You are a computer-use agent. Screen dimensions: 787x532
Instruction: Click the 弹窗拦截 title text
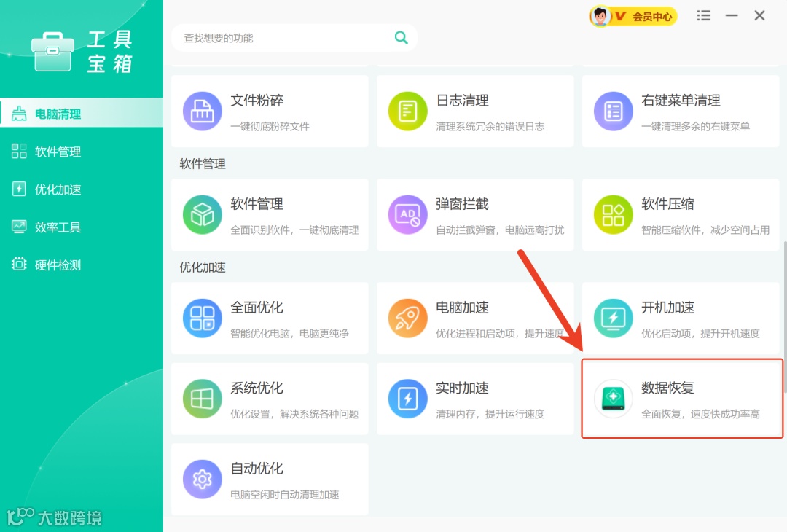(462, 204)
